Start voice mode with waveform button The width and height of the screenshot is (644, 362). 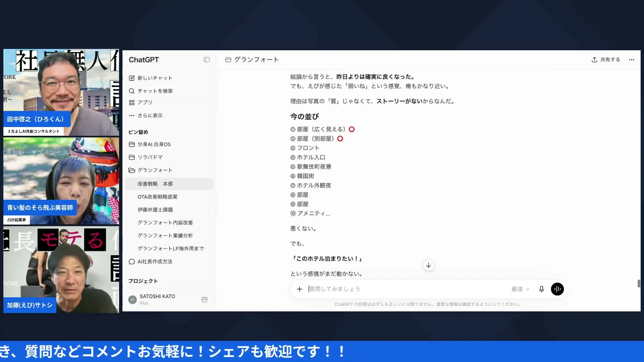pyautogui.click(x=557, y=289)
